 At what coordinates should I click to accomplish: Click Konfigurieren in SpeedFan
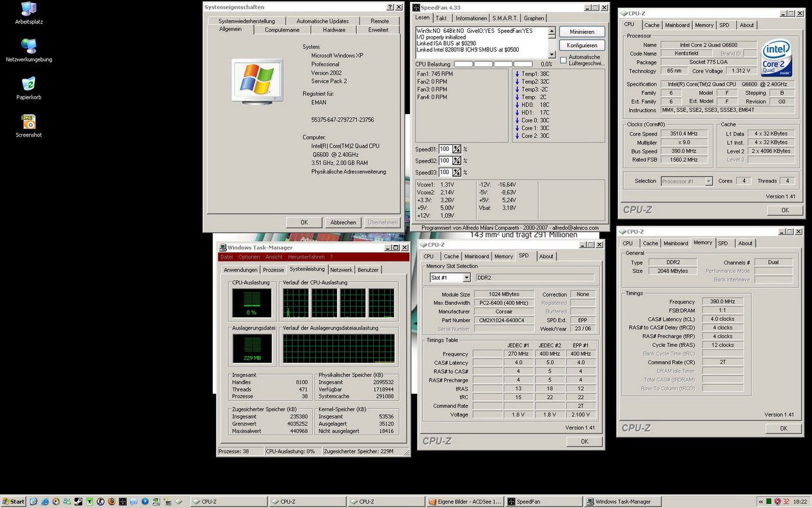[x=582, y=45]
